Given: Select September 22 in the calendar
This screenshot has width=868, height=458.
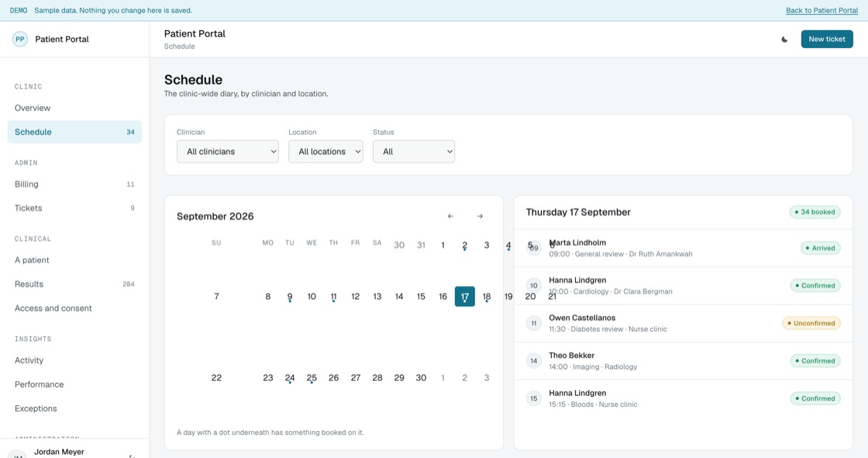Looking at the screenshot, I should tap(216, 377).
